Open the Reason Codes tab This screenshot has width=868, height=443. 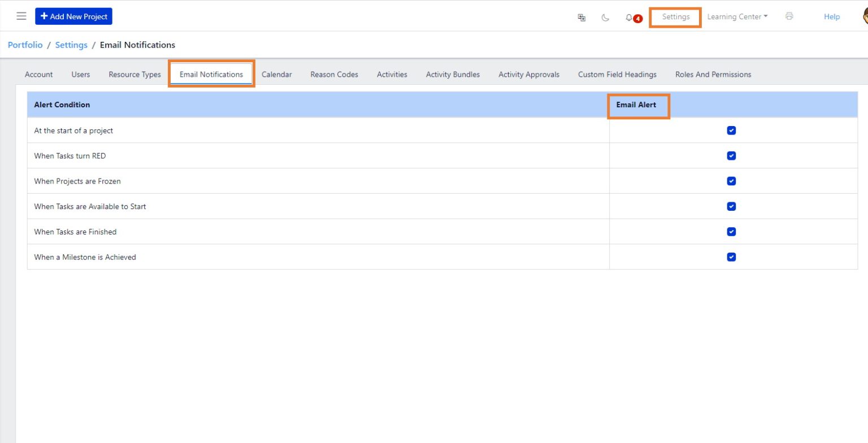[x=334, y=75]
